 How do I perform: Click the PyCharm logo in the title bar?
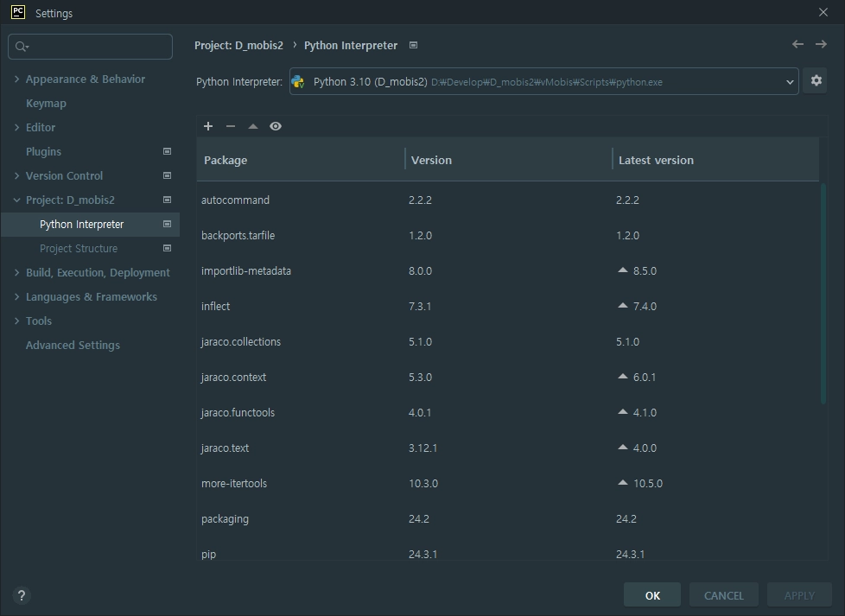click(18, 12)
